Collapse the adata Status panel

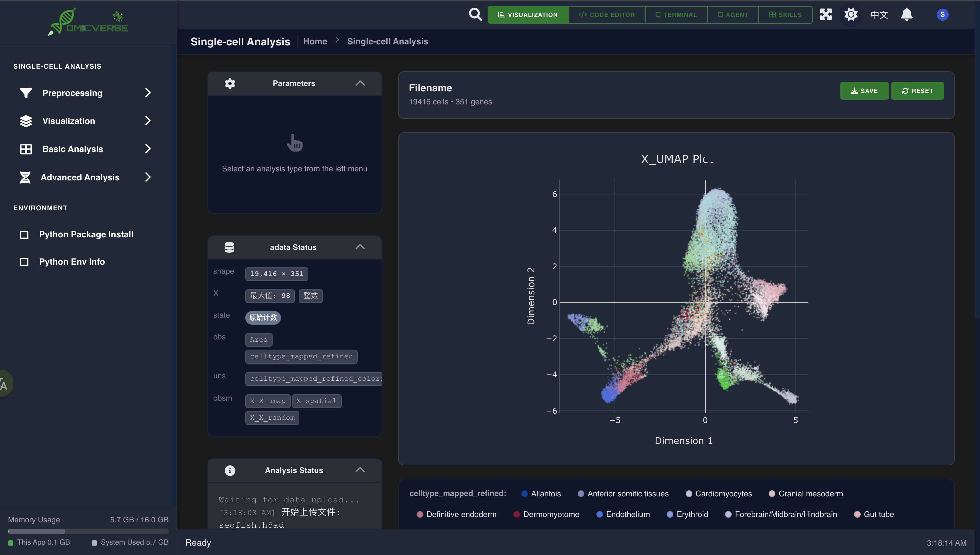[x=360, y=247]
